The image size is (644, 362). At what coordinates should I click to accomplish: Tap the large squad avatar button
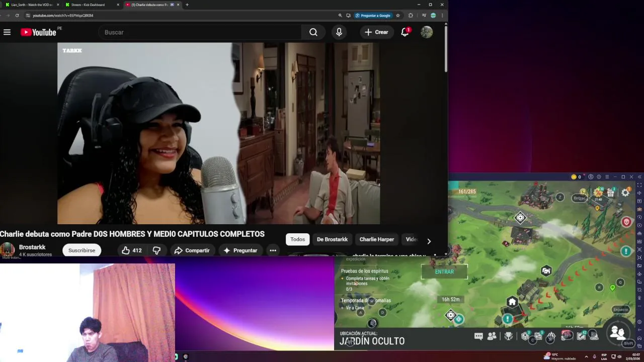pyautogui.click(x=617, y=332)
